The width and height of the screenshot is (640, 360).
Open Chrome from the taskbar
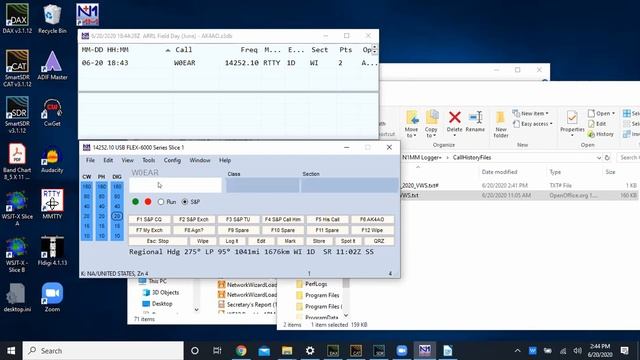point(241,350)
